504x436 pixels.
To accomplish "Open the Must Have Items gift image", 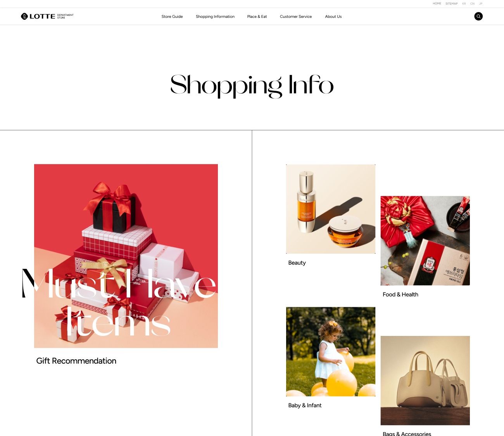I will [126, 256].
